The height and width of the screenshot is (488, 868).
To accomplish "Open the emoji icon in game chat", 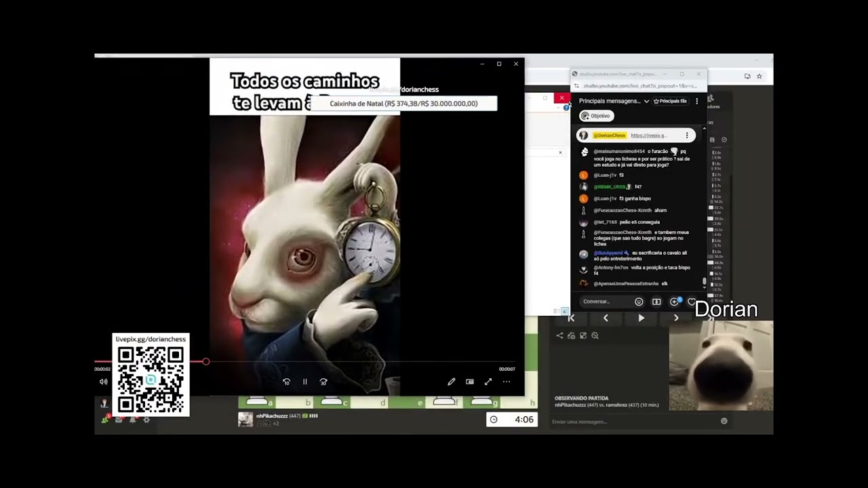I will pyautogui.click(x=724, y=421).
